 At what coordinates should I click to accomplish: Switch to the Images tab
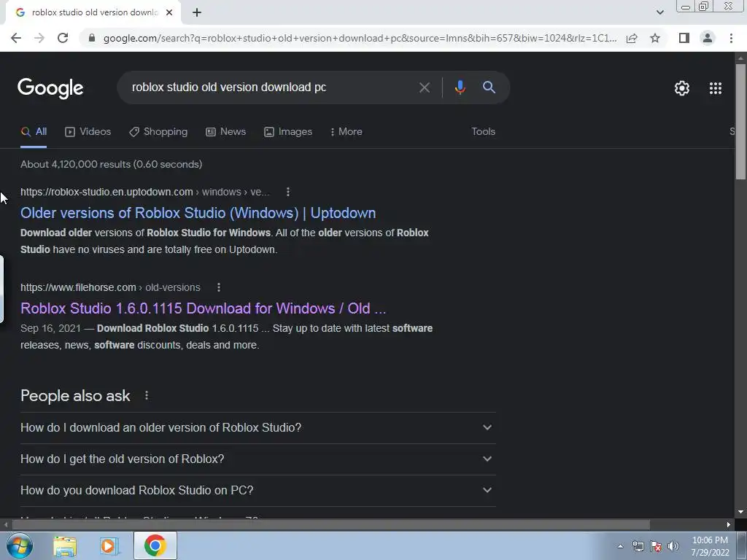288,132
